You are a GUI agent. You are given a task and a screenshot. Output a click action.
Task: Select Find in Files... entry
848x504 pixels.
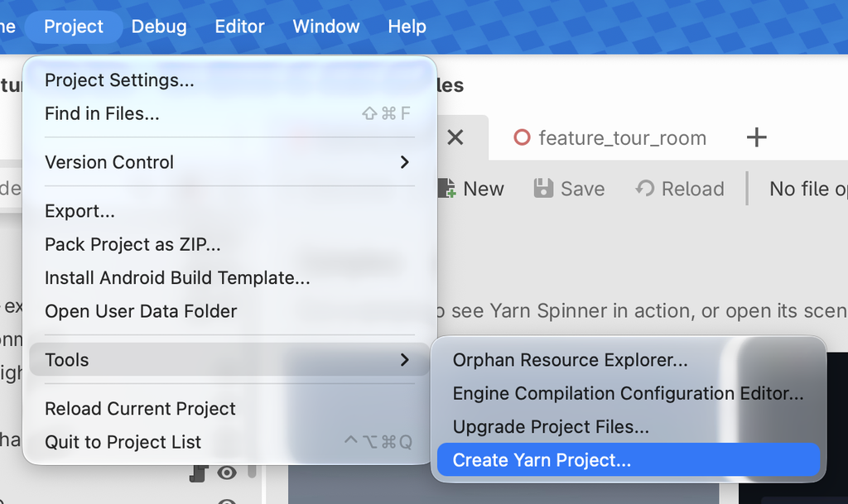click(x=229, y=114)
